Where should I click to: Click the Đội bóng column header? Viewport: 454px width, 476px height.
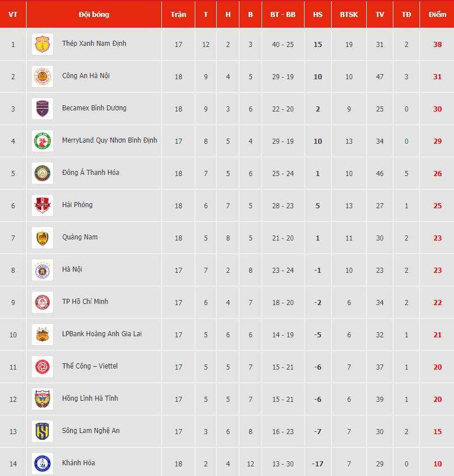coord(94,14)
